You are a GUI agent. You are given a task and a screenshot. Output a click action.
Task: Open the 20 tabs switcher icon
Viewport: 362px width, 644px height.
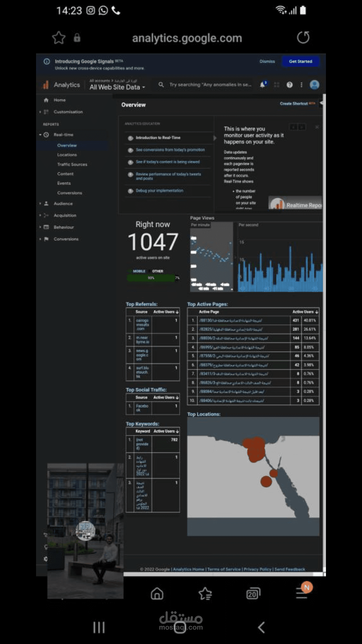[253, 594]
